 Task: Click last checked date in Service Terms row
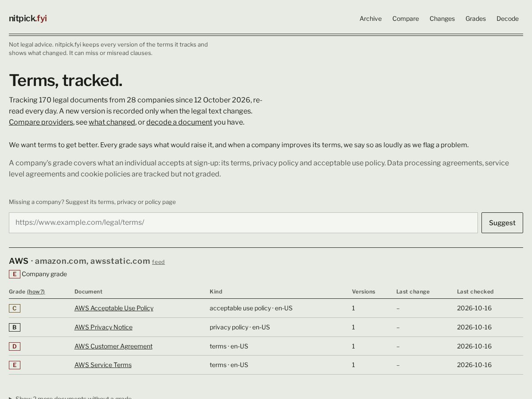pyautogui.click(x=474, y=365)
